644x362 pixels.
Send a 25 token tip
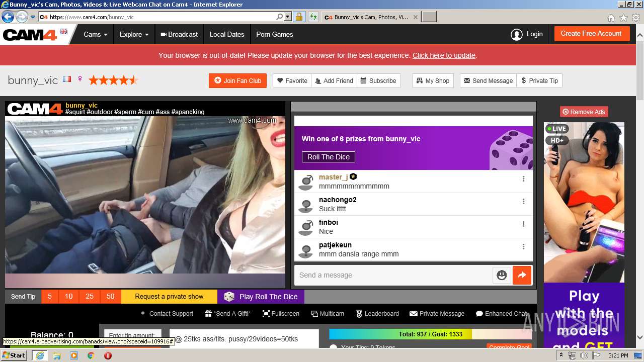(x=90, y=297)
